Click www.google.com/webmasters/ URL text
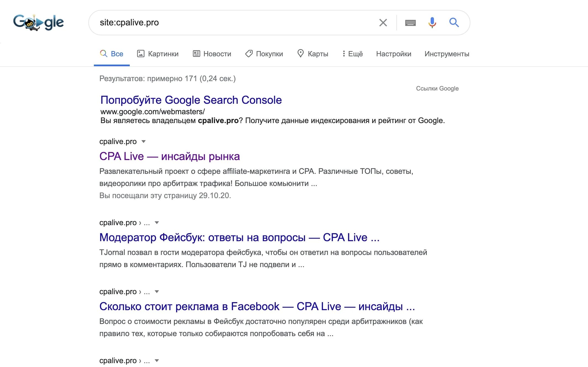The height and width of the screenshot is (367, 588). point(153,112)
